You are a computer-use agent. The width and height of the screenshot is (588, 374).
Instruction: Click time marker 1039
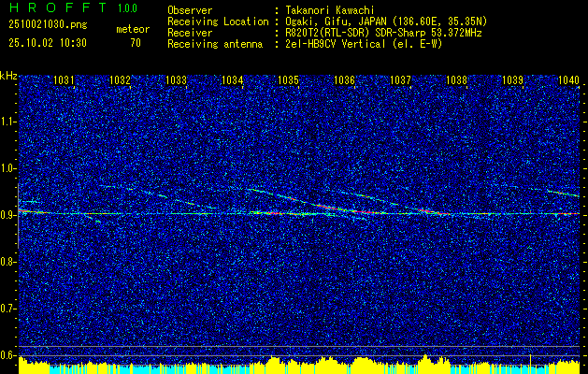[512, 79]
